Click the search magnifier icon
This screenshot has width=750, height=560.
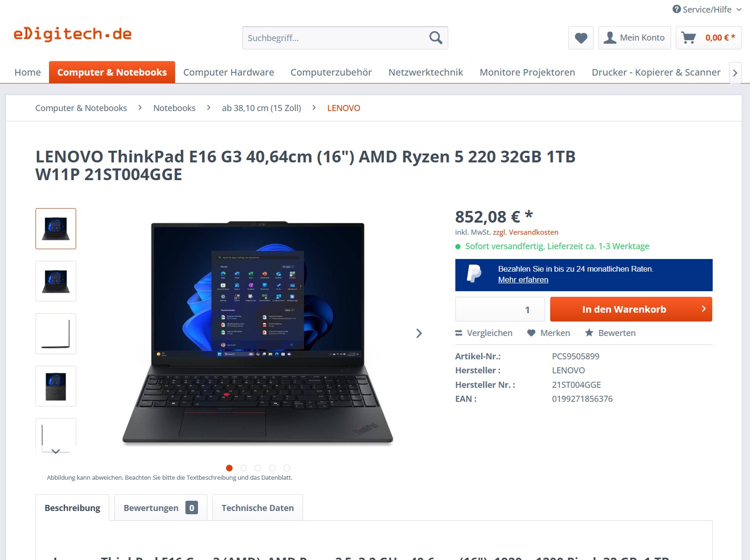click(435, 38)
